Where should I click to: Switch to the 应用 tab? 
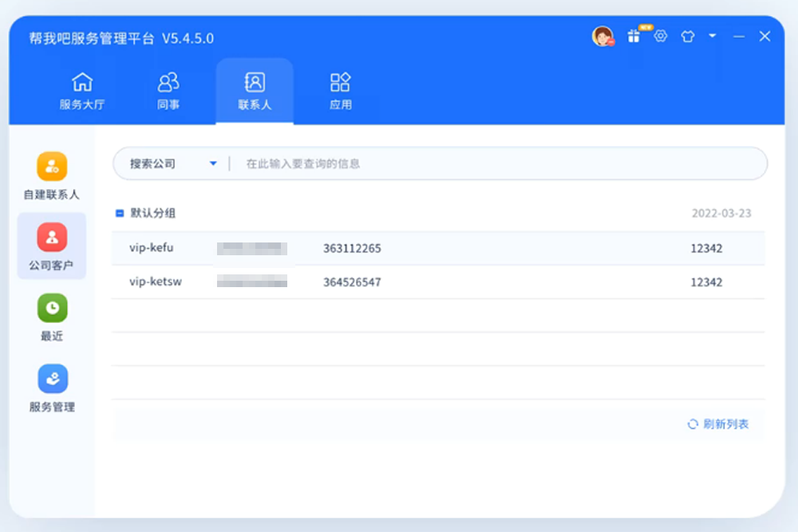point(341,89)
